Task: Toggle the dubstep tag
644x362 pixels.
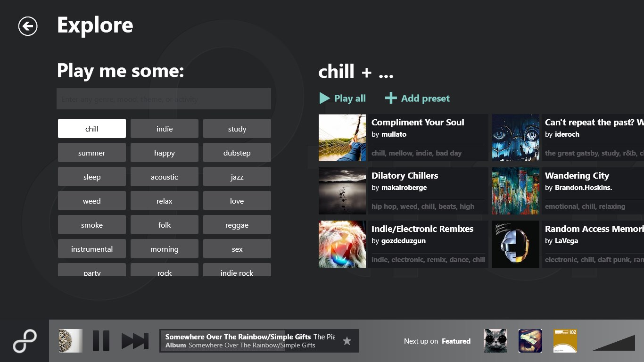Action: coord(237,153)
